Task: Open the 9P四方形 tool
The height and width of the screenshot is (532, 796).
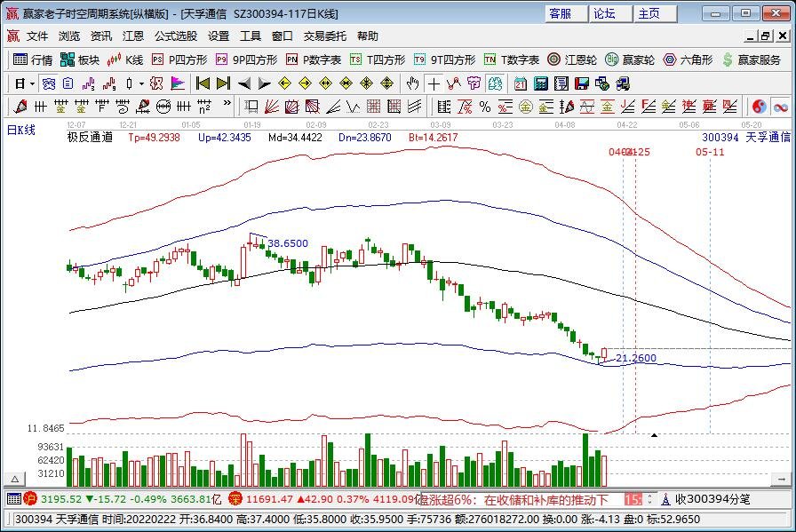Action: click(247, 60)
